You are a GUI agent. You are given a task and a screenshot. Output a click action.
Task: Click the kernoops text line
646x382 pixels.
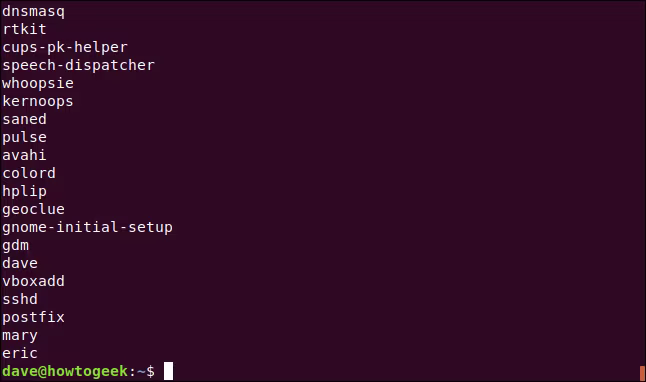tap(38, 101)
